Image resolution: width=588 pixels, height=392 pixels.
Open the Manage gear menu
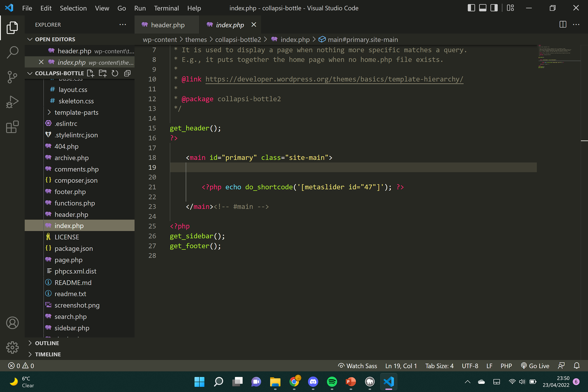coord(12,348)
